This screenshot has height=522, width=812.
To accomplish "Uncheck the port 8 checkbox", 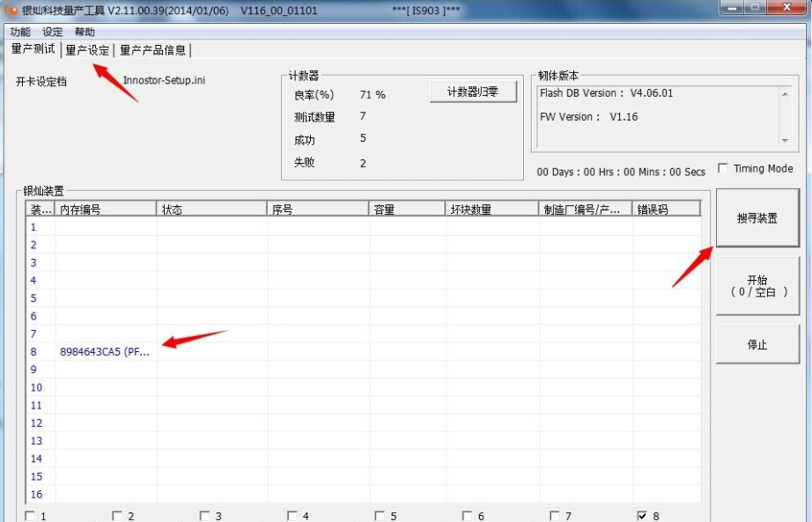I will point(642,516).
